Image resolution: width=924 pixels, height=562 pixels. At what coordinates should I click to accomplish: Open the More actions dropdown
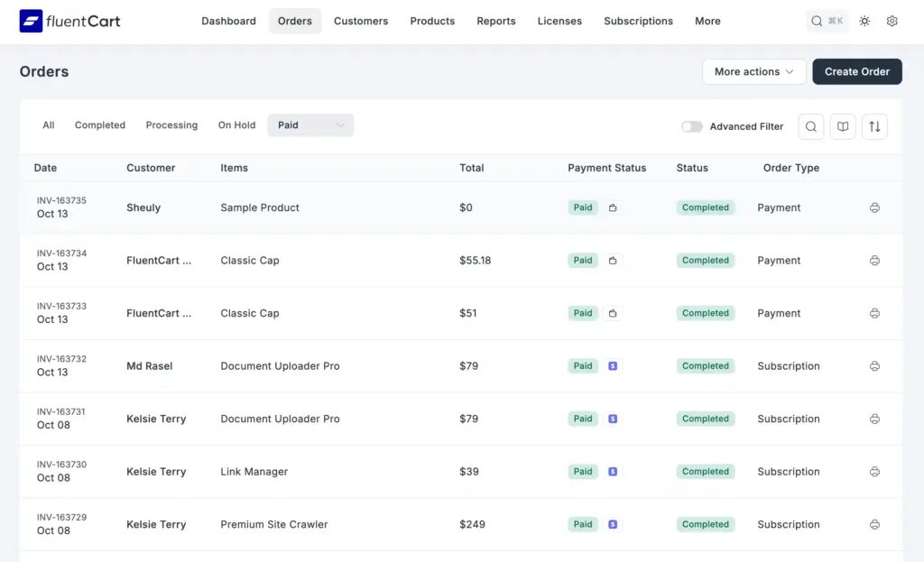[753, 72]
